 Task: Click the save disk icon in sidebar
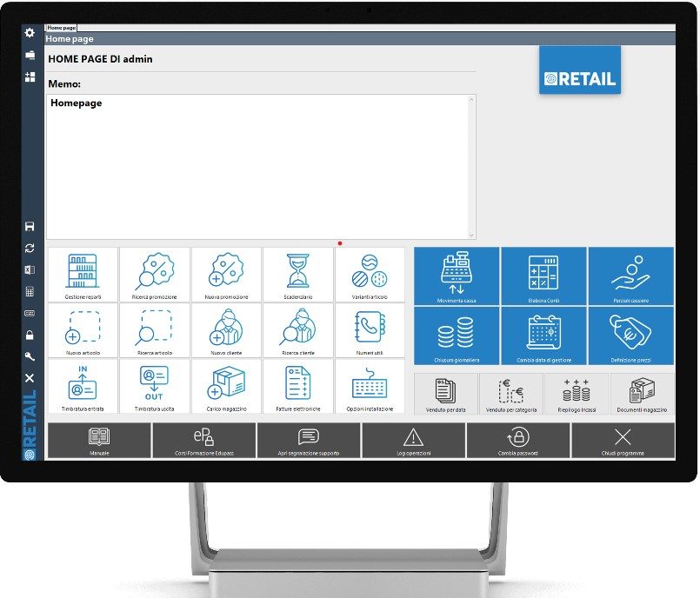[30, 227]
